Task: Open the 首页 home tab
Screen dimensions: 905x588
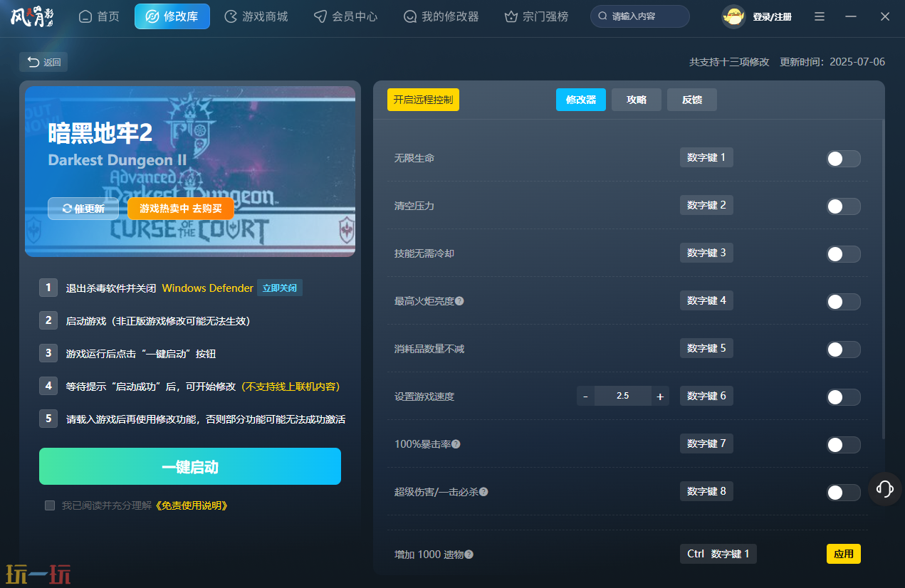Action: (x=99, y=16)
